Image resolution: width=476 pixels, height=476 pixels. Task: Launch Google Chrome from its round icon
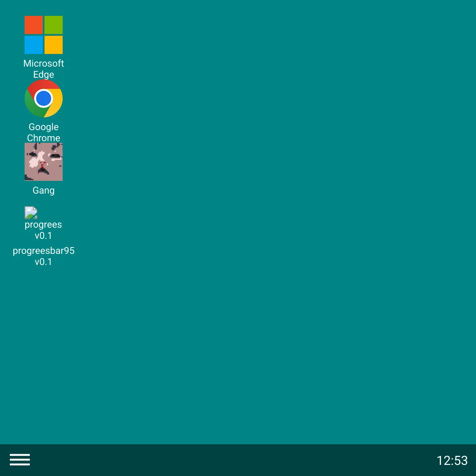[44, 98]
